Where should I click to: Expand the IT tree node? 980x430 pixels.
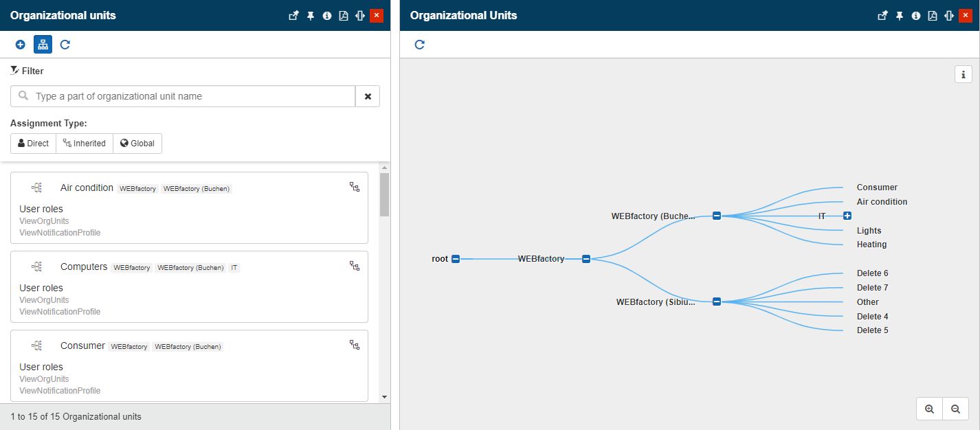click(847, 216)
